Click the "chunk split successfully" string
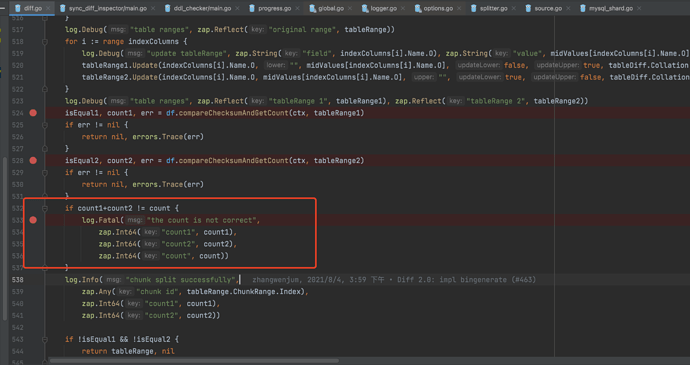Screen dimensions: 690x365 click(180, 280)
